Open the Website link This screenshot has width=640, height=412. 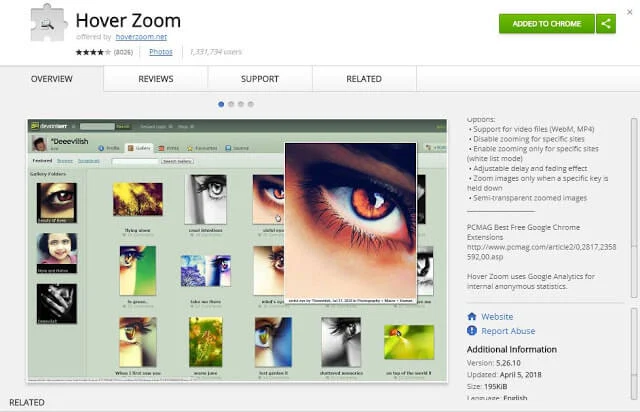tap(497, 316)
